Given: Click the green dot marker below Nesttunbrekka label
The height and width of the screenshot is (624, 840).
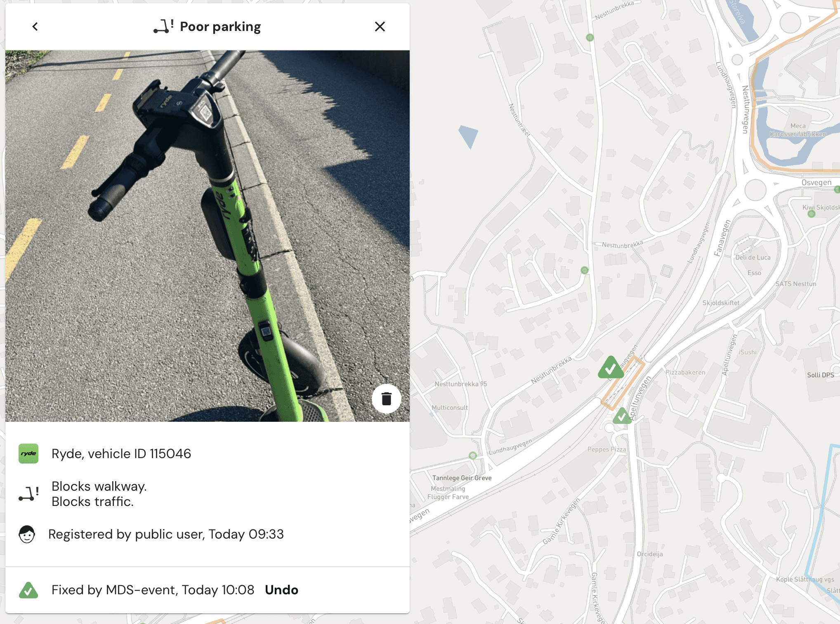Looking at the screenshot, I should pos(585,270).
